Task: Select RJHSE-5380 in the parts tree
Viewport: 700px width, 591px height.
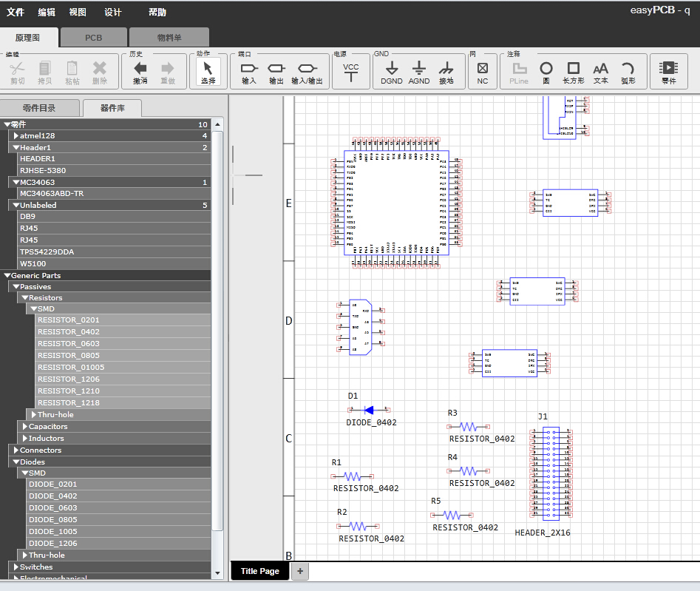Action: click(x=115, y=171)
